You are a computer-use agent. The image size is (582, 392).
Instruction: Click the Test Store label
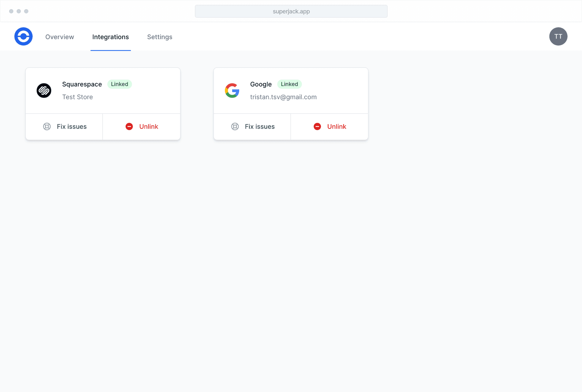tap(77, 97)
